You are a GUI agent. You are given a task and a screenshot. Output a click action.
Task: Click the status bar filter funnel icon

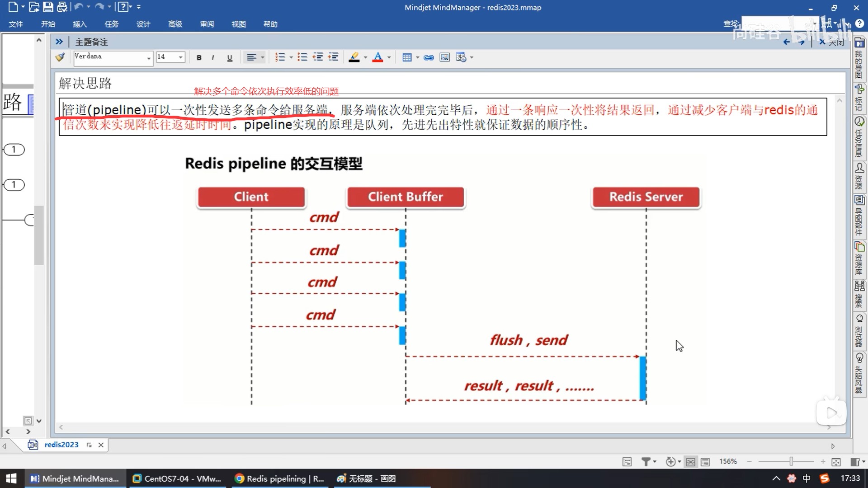click(646, 461)
